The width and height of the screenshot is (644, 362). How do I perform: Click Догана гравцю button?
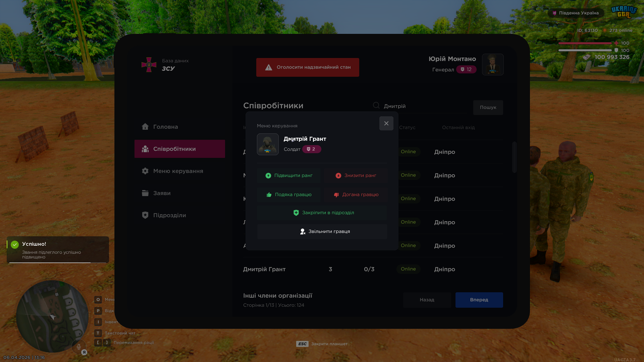point(356,195)
